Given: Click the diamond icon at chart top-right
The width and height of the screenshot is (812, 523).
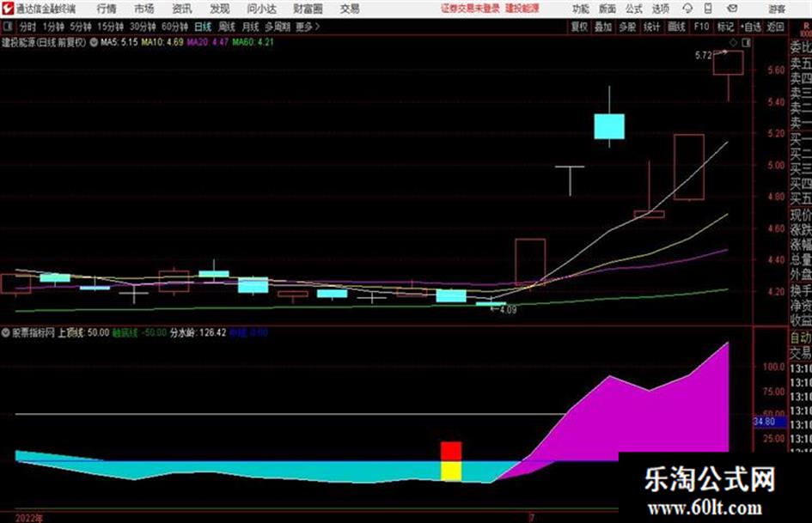Looking at the screenshot, I should tap(733, 43).
